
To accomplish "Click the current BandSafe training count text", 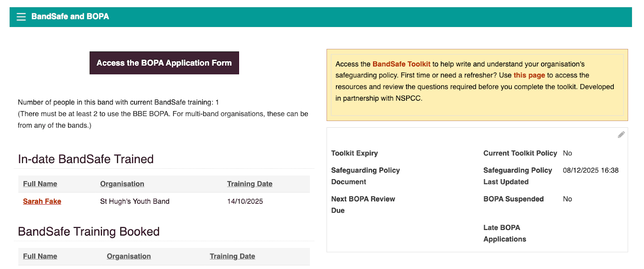I will click(x=118, y=102).
